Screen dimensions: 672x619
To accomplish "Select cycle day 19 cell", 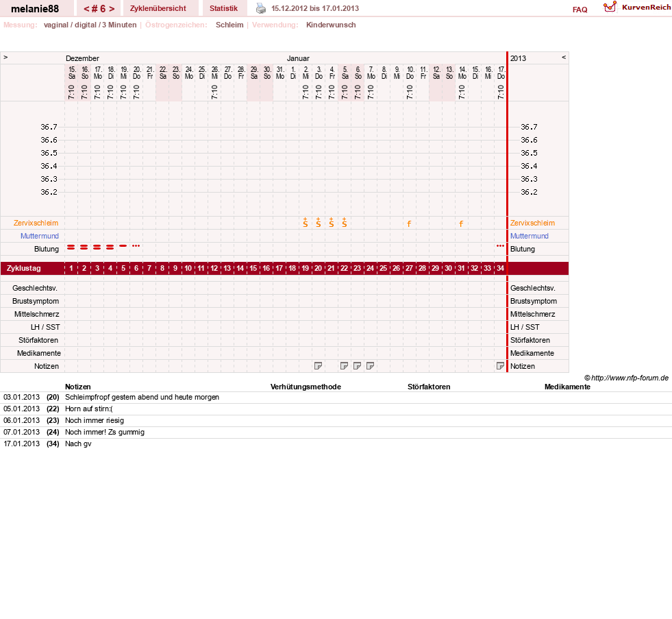I will pos(305,268).
